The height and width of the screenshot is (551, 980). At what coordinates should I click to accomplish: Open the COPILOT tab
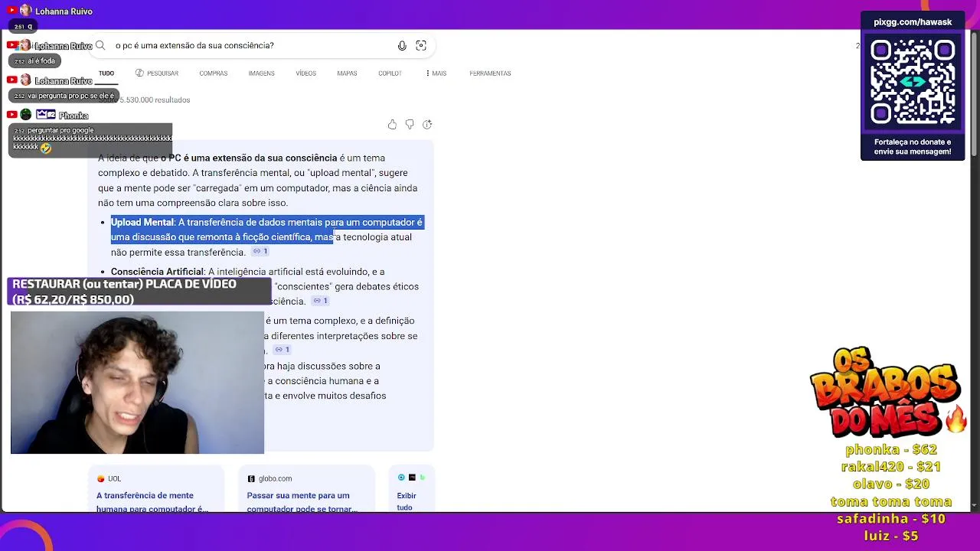[390, 73]
